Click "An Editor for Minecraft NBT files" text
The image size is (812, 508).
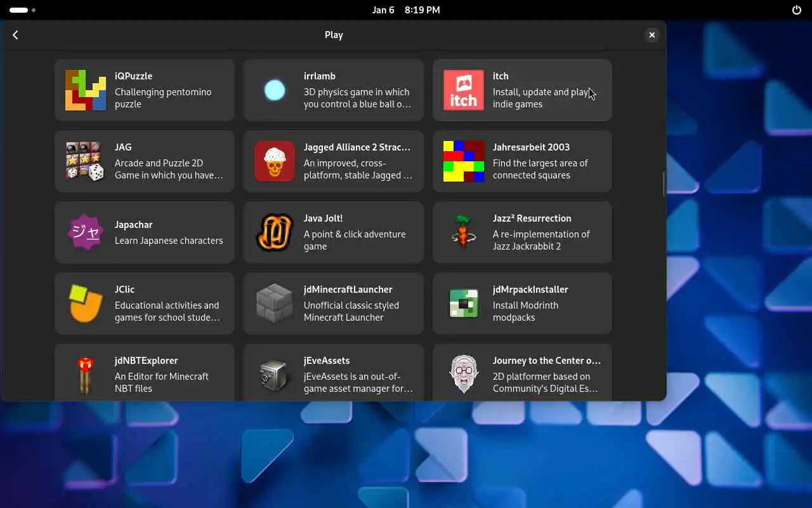click(x=162, y=382)
